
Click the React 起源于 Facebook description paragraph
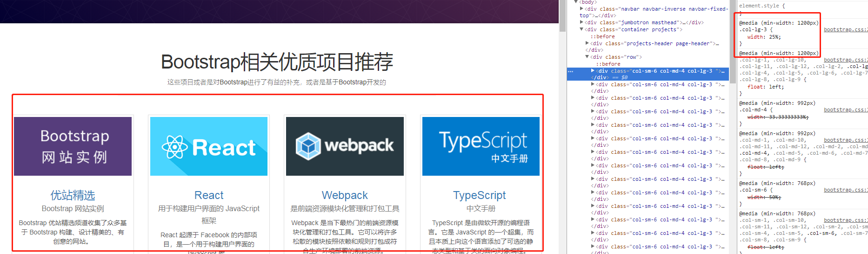click(x=209, y=242)
